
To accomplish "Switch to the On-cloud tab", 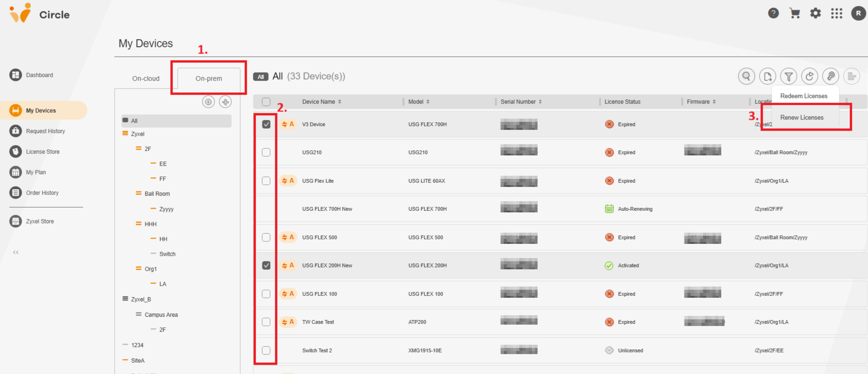I will pyautogui.click(x=146, y=78).
